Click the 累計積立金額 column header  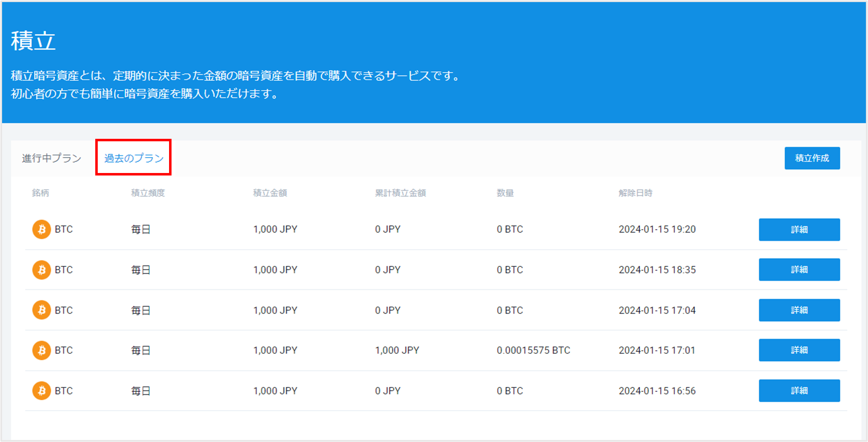400,193
